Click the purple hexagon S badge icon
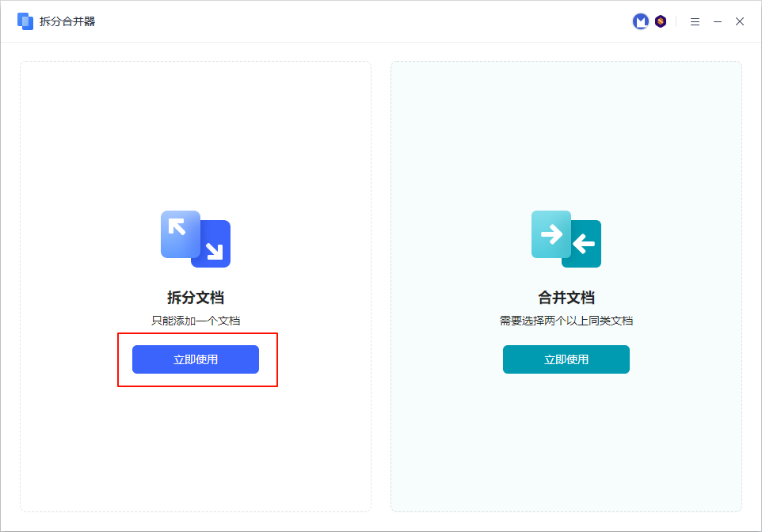The image size is (762, 532). pos(661,21)
